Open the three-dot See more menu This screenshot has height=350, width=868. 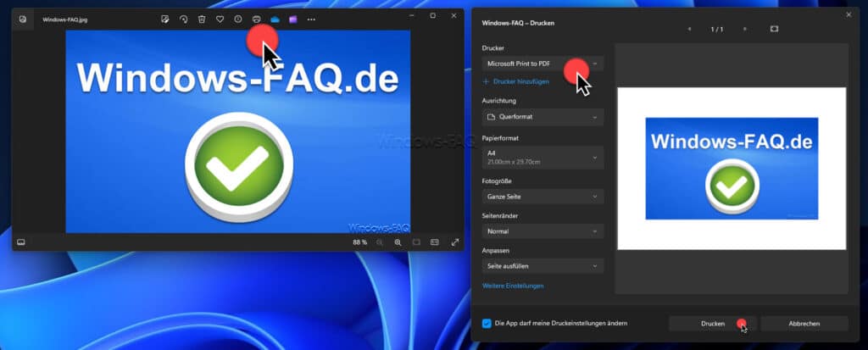pyautogui.click(x=311, y=19)
